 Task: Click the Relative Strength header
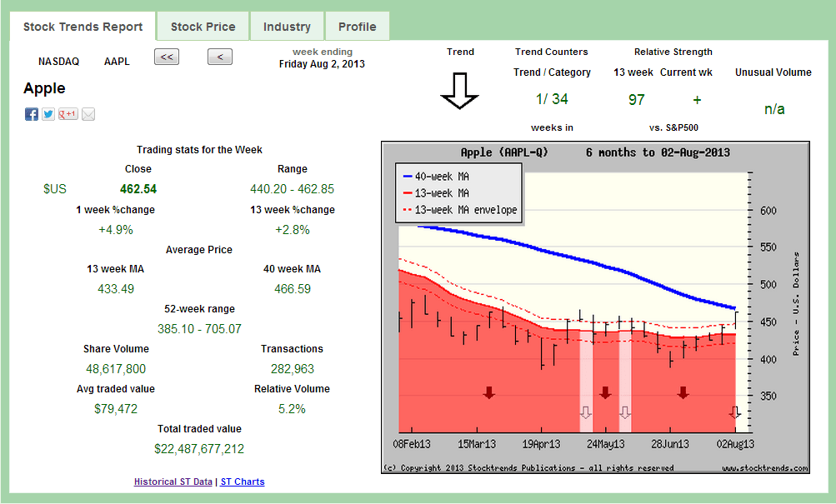[x=673, y=52]
